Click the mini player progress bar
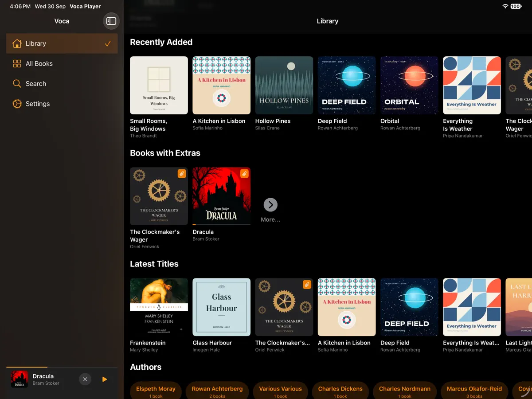Screen dimensions: 532x399 [62, 367]
